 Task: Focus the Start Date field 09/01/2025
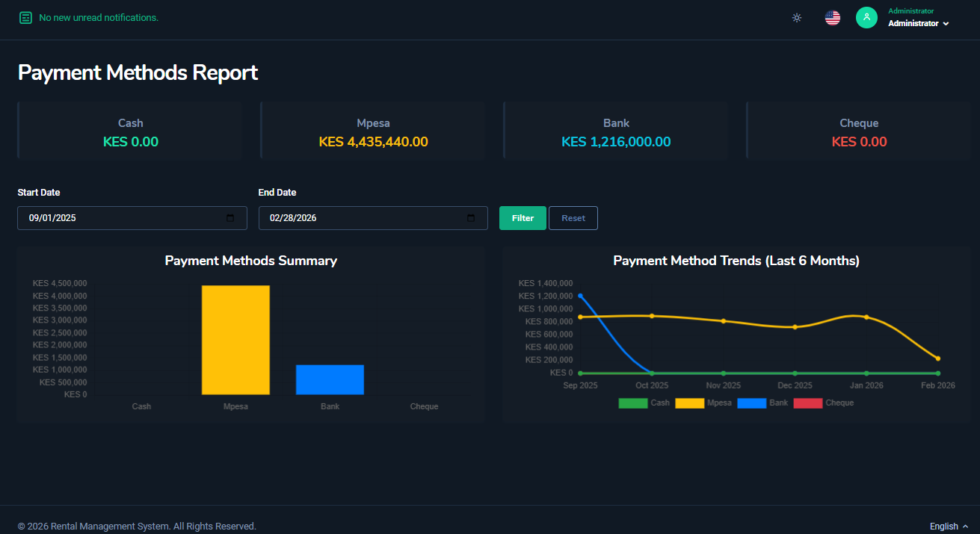(132, 218)
